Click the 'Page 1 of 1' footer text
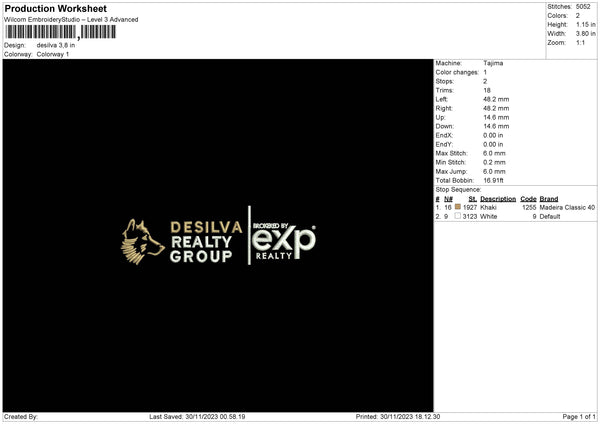Image resolution: width=600 pixels, height=424 pixels. tap(579, 417)
